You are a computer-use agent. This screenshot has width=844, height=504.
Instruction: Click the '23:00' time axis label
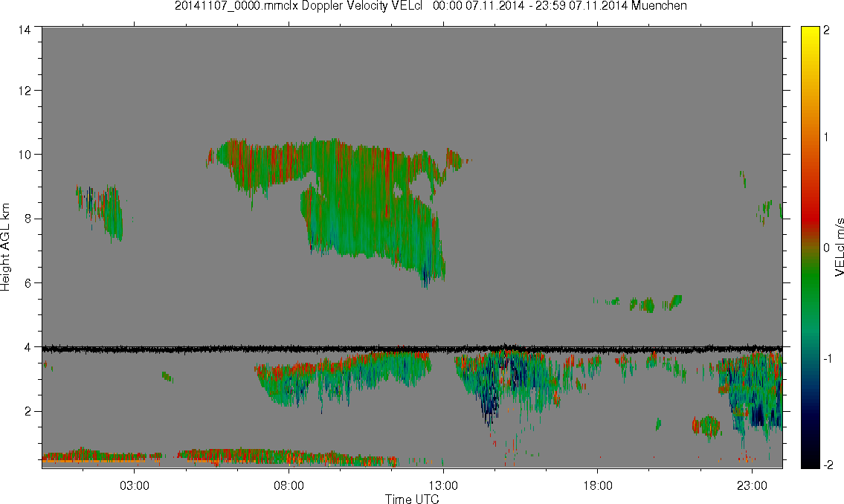click(752, 485)
